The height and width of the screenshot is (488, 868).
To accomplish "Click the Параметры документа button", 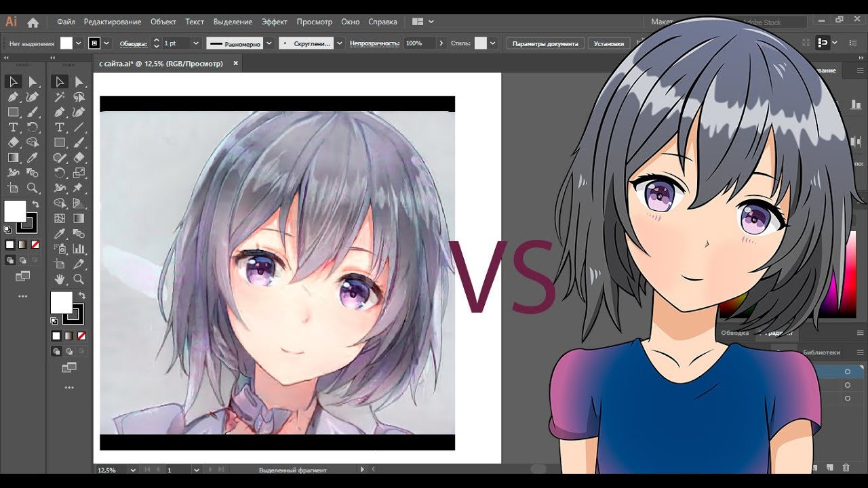I will pyautogui.click(x=545, y=43).
